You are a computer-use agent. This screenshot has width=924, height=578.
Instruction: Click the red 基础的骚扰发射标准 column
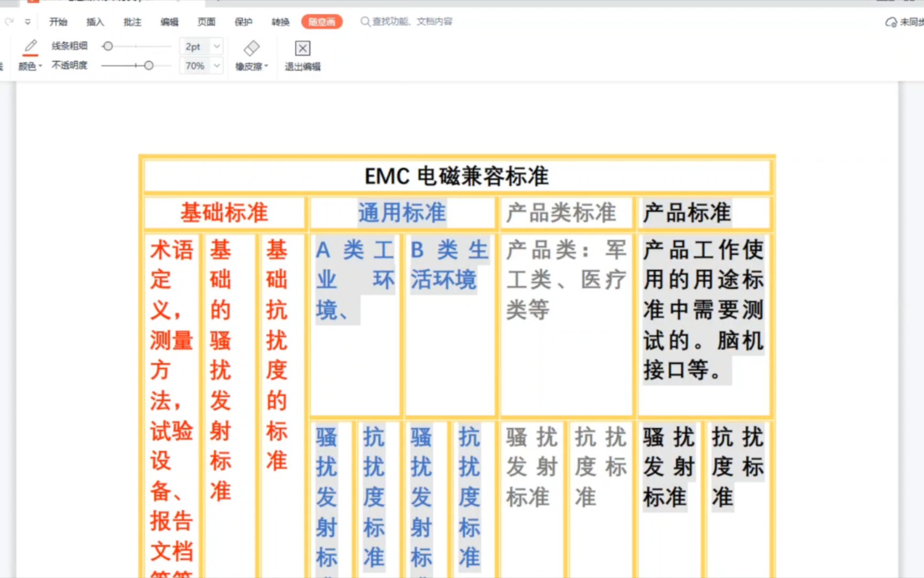point(221,370)
